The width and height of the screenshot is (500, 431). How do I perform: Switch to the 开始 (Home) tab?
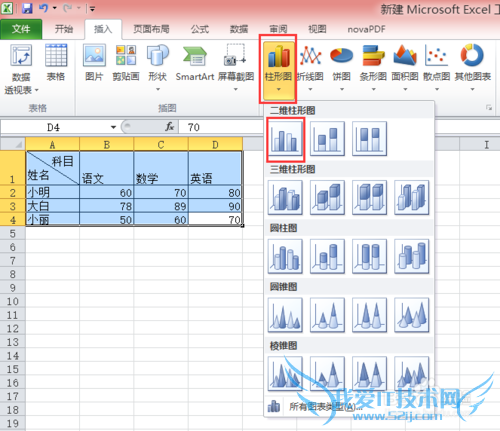pos(64,29)
